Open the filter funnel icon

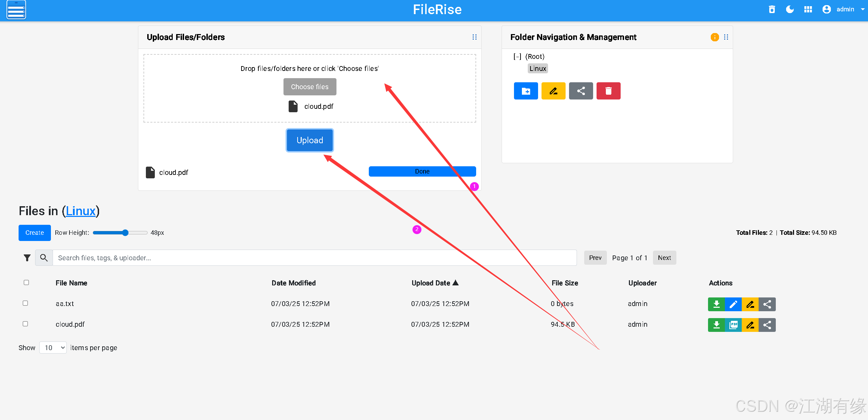27,258
